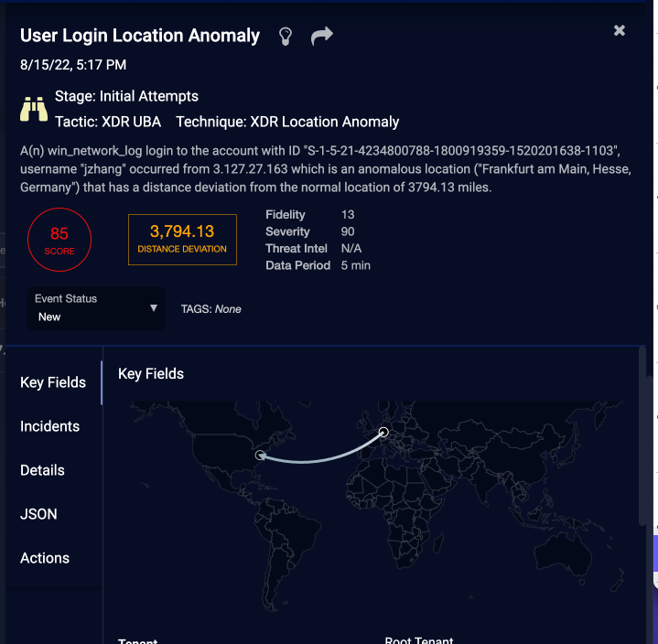Click the share arrow icon
Viewport: 658px width, 644px height.
pos(322,36)
